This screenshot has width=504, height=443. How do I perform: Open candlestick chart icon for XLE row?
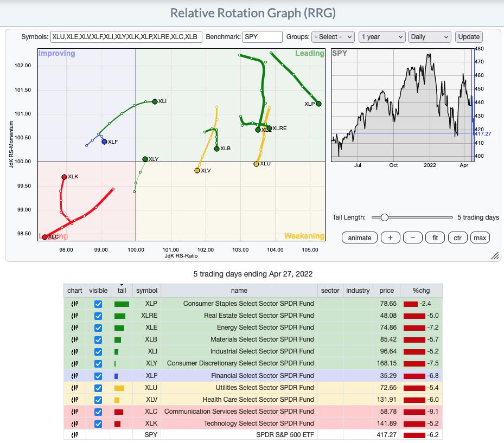(74, 328)
